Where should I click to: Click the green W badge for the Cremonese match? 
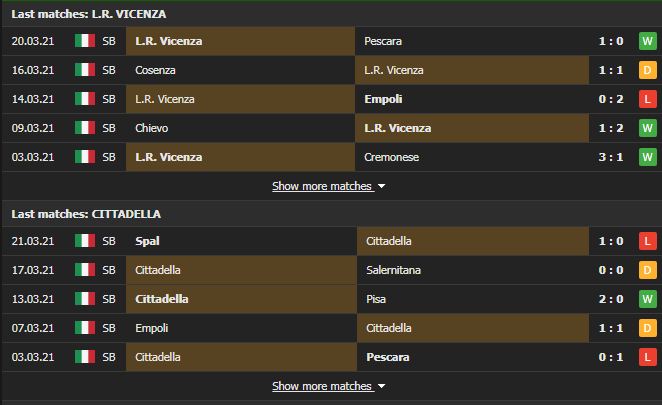[647, 157]
